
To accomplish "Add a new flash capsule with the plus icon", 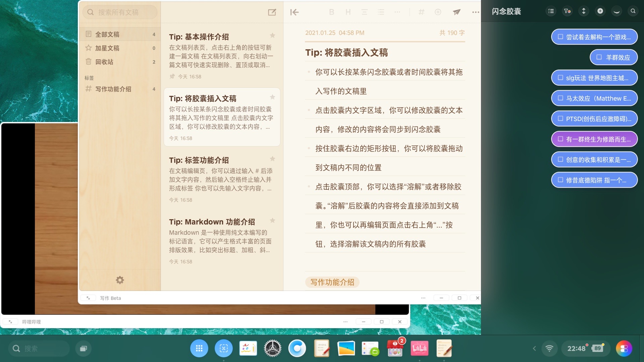I will (600, 11).
